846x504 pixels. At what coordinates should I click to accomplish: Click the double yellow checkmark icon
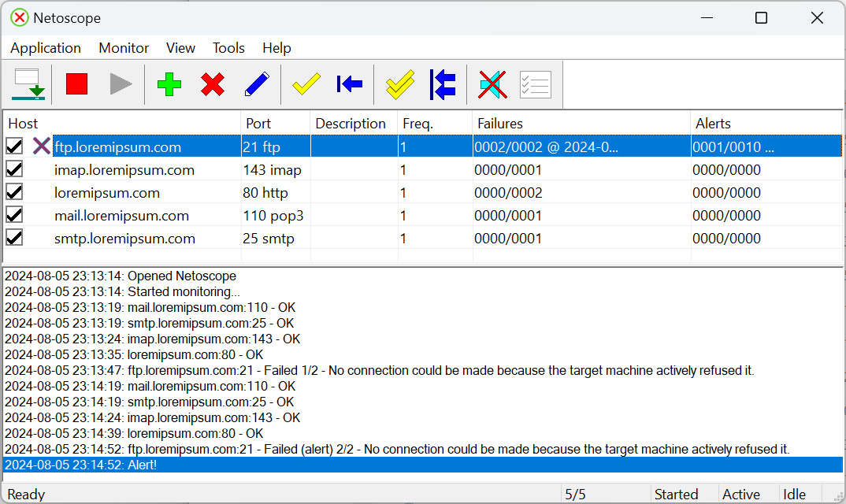click(400, 85)
